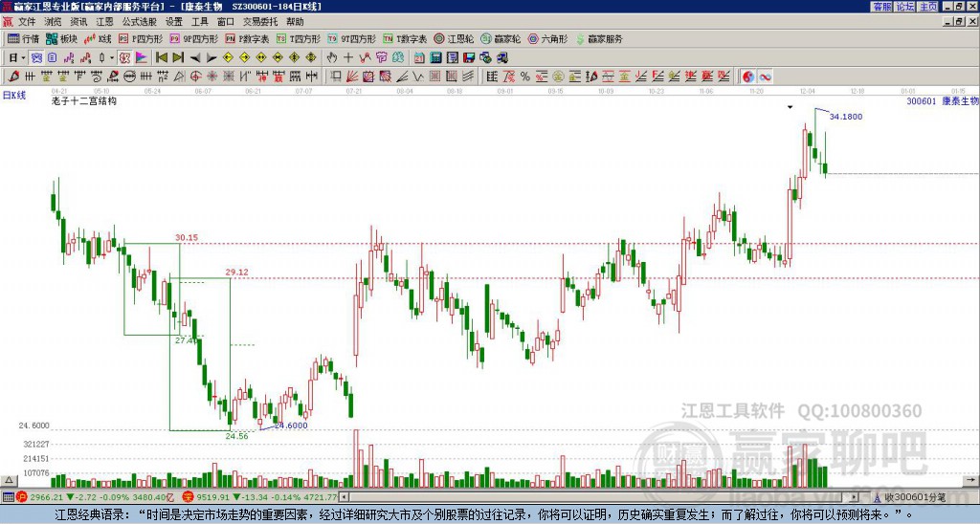Click the circled 金 golden ratio icon
This screenshot has height=524, width=980.
tap(558, 76)
